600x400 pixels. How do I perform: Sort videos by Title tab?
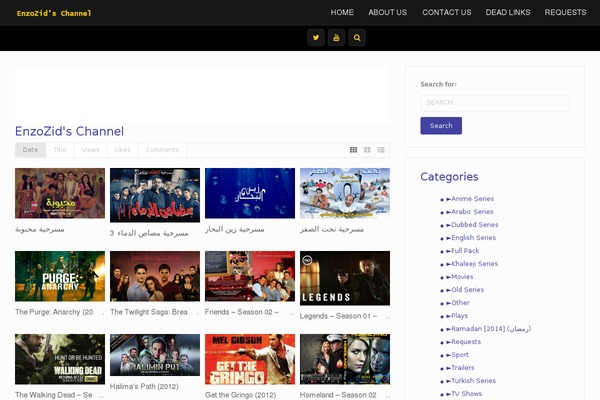coord(60,150)
